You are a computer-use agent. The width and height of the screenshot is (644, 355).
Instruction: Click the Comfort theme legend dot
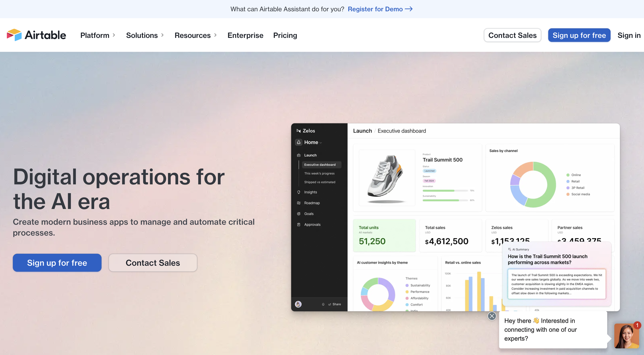407,305
